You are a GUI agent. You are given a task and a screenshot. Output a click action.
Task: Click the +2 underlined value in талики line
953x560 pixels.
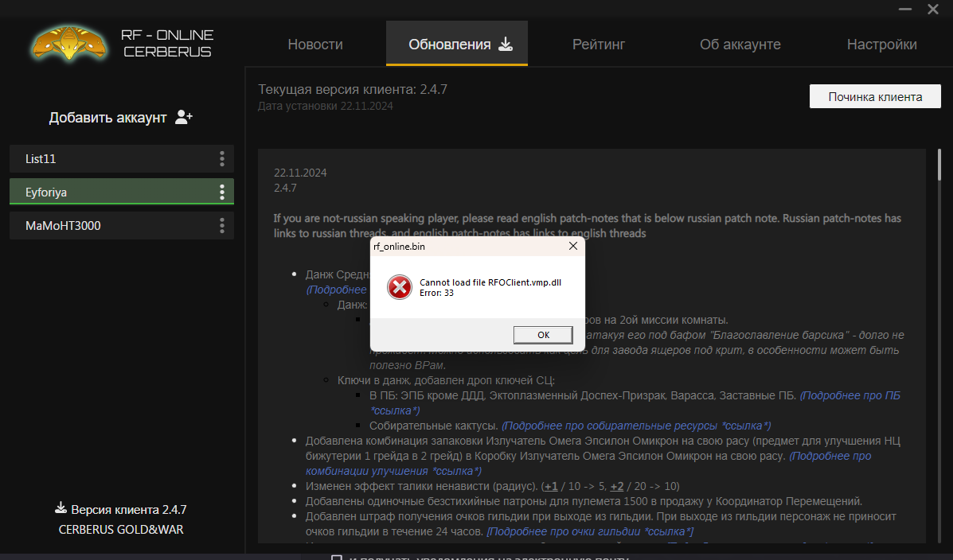click(617, 487)
